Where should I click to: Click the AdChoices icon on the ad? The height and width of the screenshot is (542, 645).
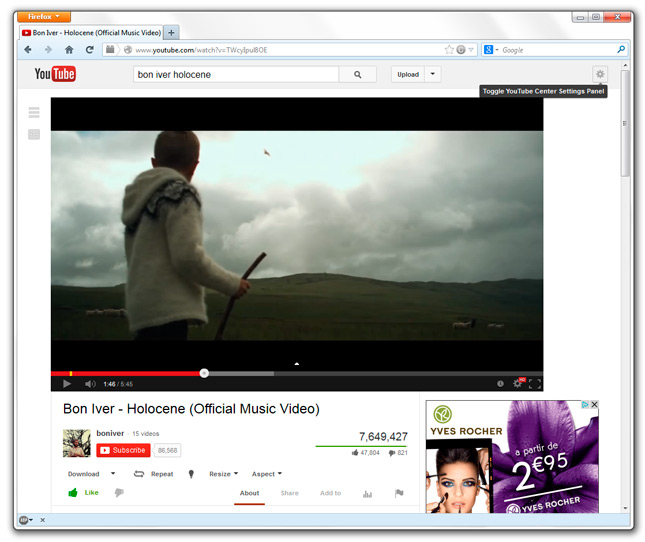[x=585, y=404]
